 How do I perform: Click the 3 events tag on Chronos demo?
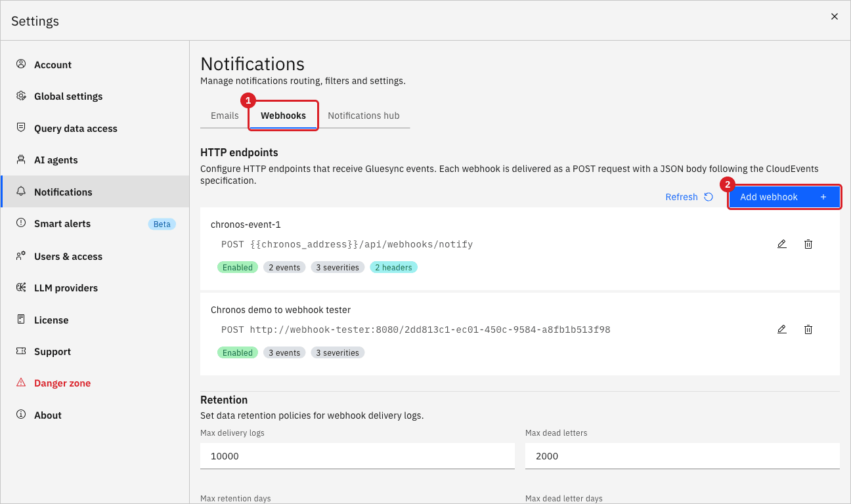284,352
